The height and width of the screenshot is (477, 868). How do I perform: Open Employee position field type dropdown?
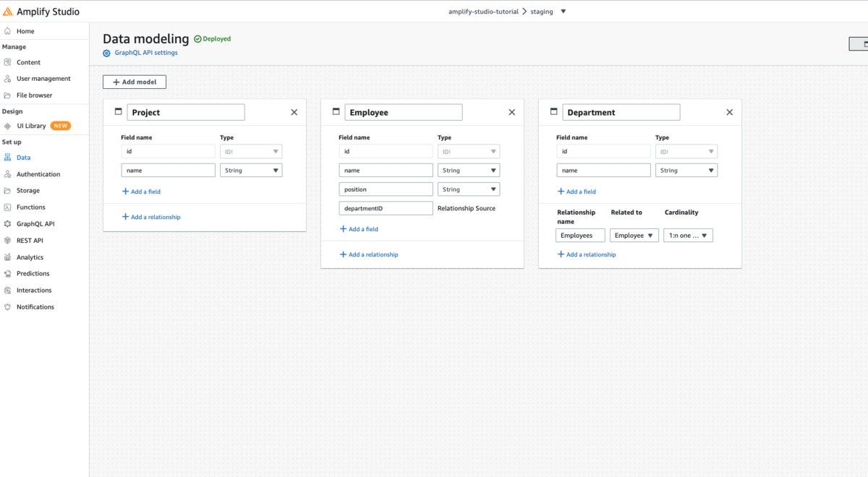[x=469, y=189]
